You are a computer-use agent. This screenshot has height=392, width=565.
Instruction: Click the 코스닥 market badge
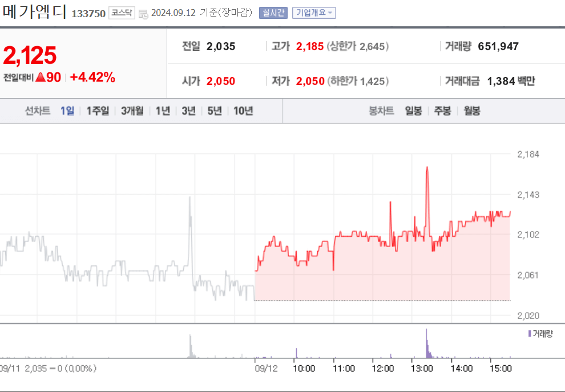point(122,13)
